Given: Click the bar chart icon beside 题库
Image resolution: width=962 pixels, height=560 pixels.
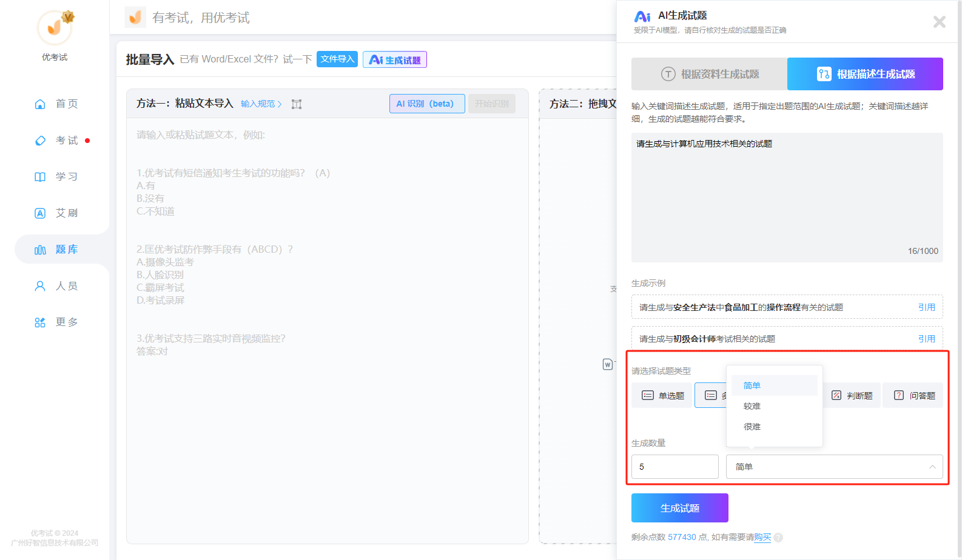Looking at the screenshot, I should pos(40,249).
